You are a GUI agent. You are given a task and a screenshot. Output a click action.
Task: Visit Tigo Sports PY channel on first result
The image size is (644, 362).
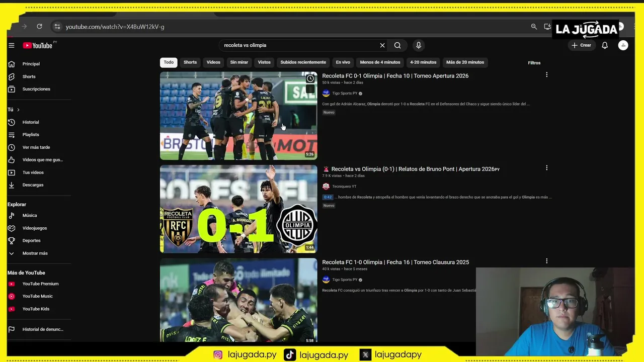(345, 94)
